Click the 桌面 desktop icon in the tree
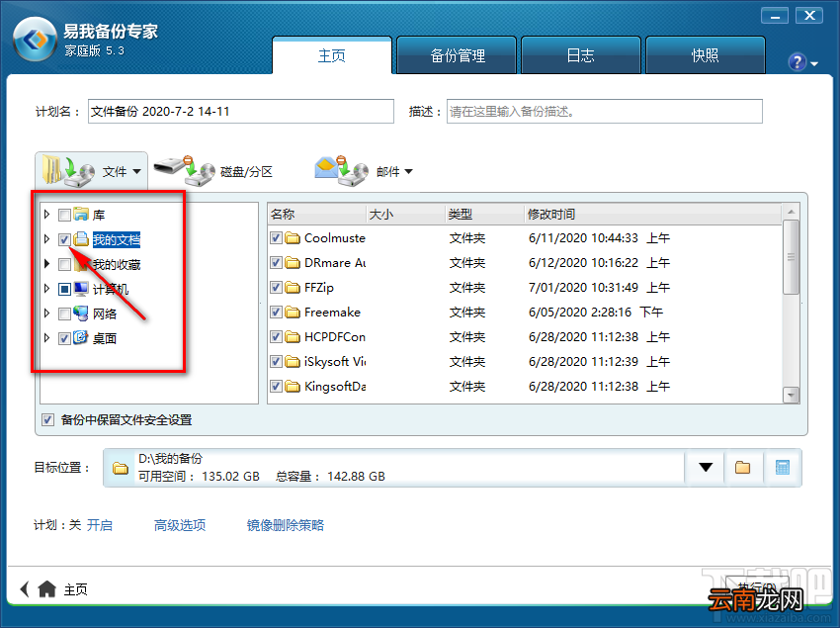 pyautogui.click(x=81, y=338)
